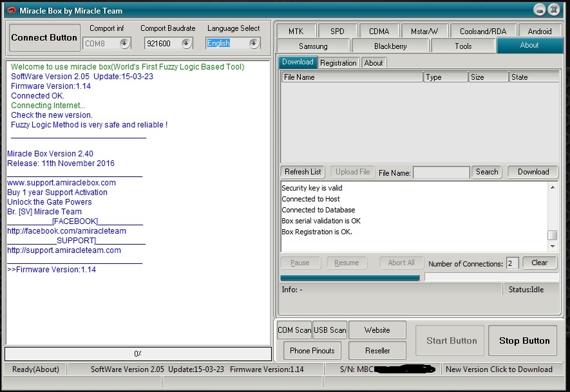Click the COM Scan button
Screen dimensions: 570x392
pyautogui.click(x=294, y=330)
